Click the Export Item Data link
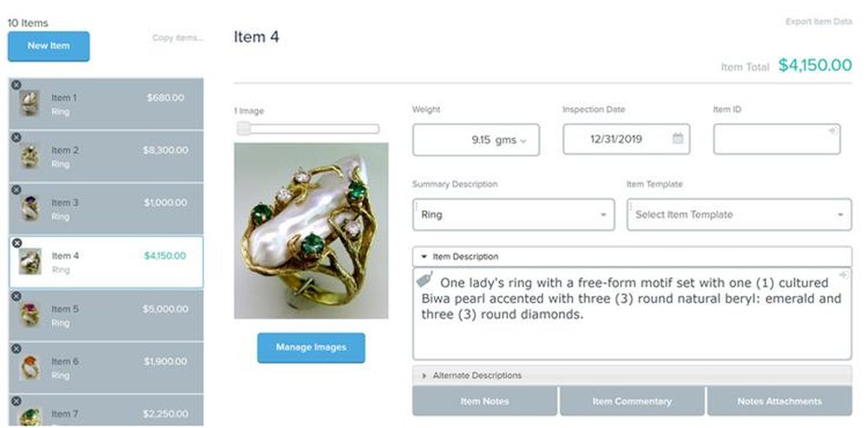The image size is (868, 428). click(x=819, y=22)
